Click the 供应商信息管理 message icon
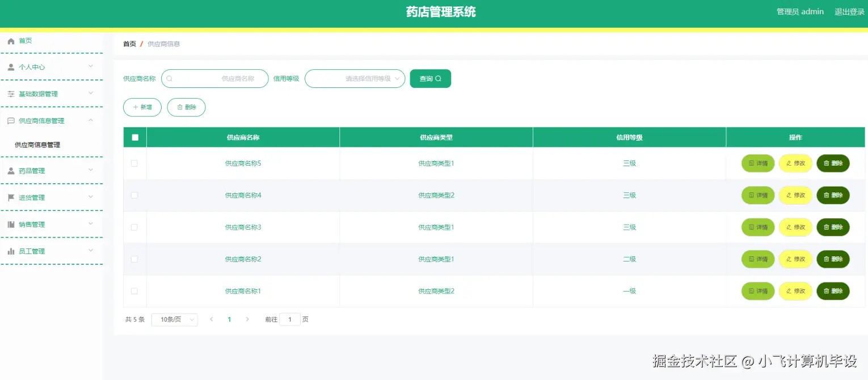This screenshot has width=868, height=380. click(x=10, y=120)
